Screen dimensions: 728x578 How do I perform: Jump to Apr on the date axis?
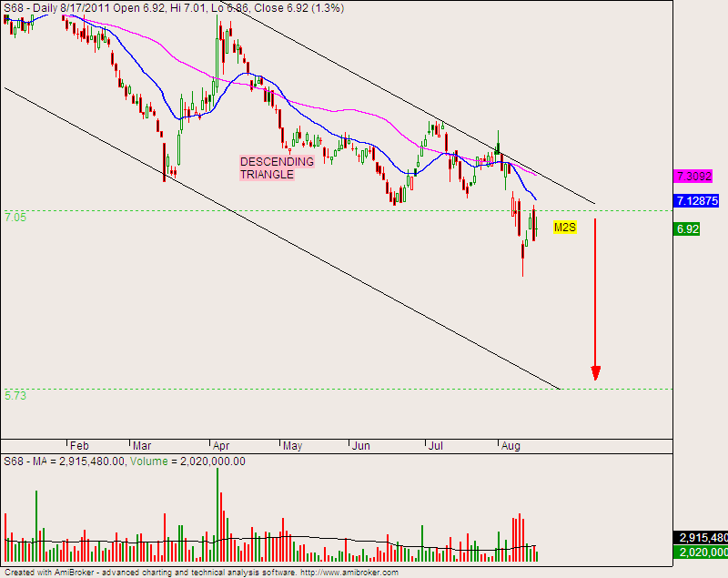(220, 446)
